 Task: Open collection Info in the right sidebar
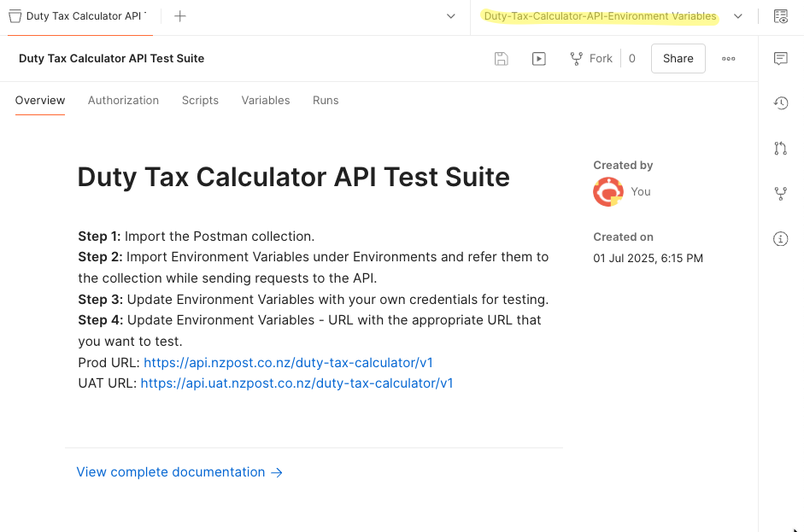click(x=780, y=238)
